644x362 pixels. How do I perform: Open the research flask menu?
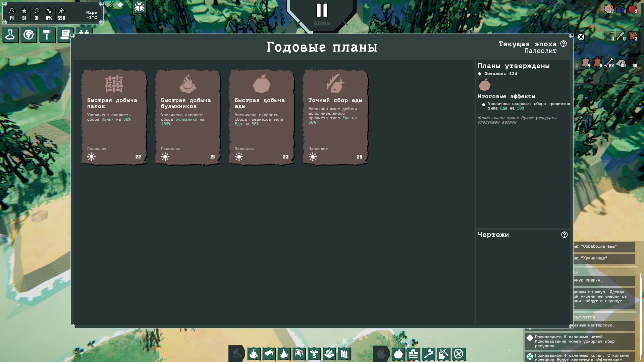pos(10,35)
